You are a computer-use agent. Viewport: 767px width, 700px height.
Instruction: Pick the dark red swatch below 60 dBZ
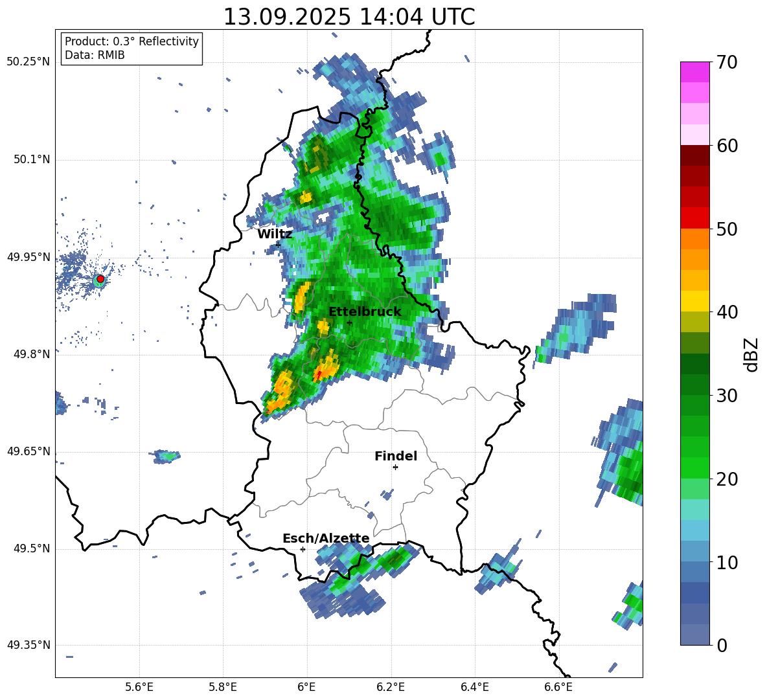pyautogui.click(x=694, y=155)
